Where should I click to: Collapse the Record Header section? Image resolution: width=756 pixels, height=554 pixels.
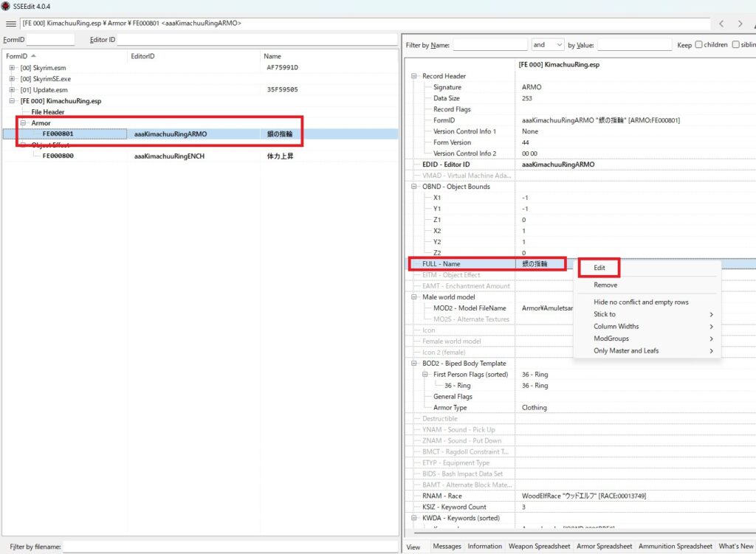(x=413, y=76)
